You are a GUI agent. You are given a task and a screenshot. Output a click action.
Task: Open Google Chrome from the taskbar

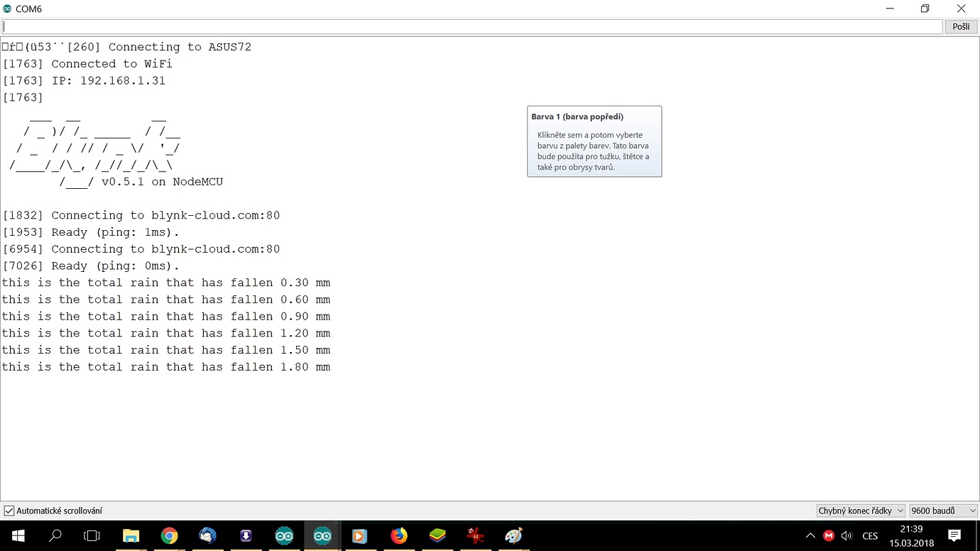click(170, 536)
